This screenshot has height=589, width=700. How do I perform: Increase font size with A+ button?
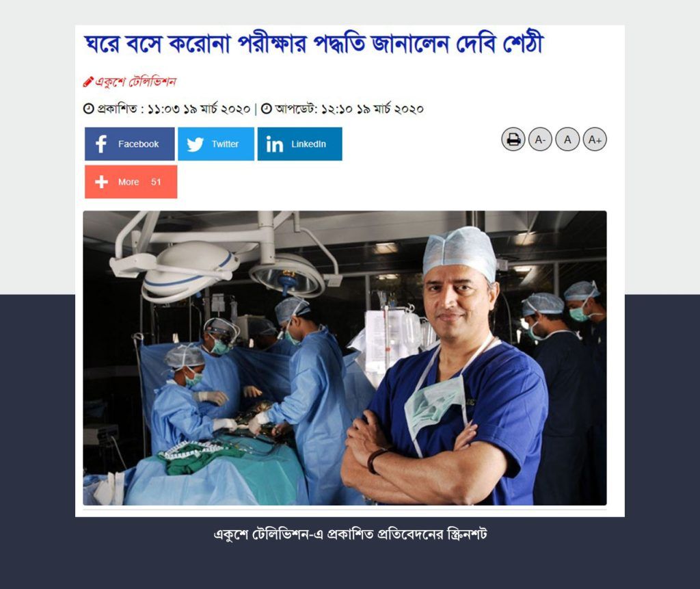(x=595, y=140)
